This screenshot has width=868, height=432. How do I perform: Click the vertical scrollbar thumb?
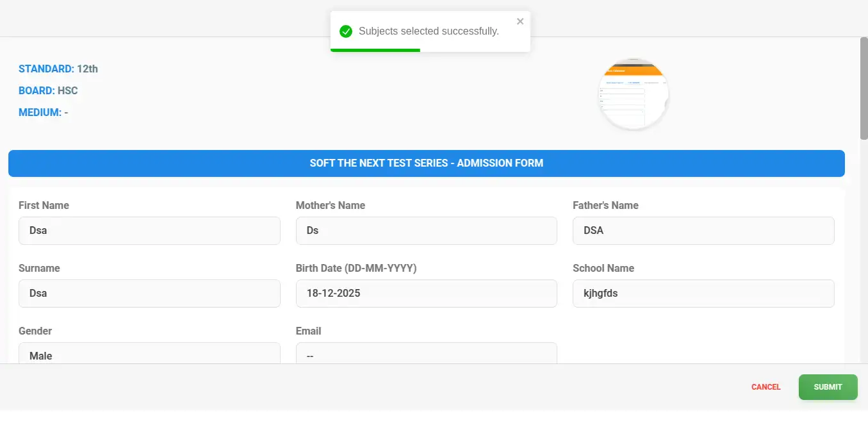(x=864, y=88)
